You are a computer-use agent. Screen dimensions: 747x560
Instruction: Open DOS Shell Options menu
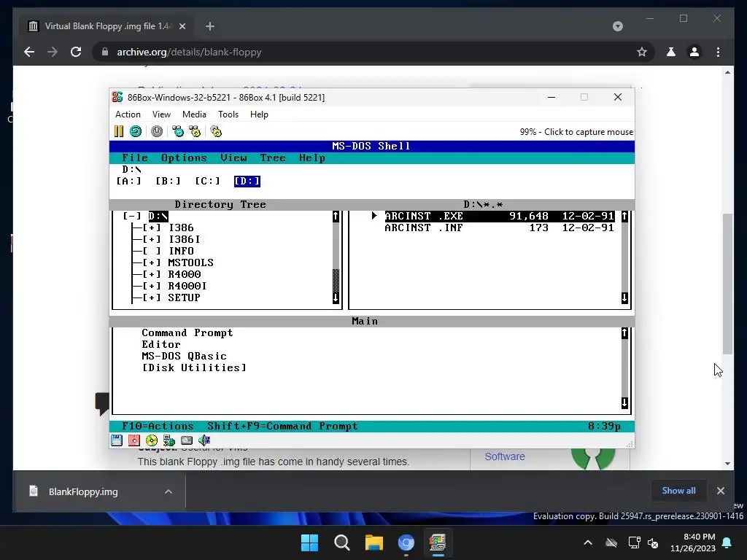[184, 158]
